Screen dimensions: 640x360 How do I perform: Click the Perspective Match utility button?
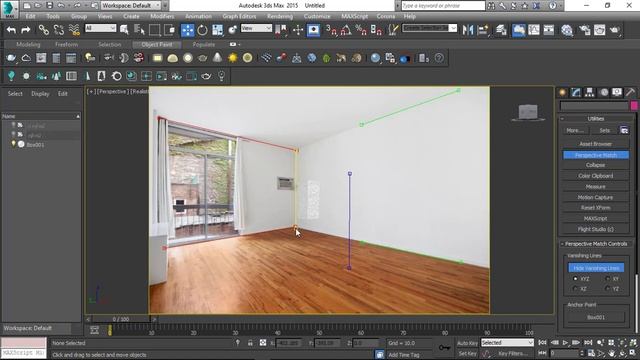(596, 155)
